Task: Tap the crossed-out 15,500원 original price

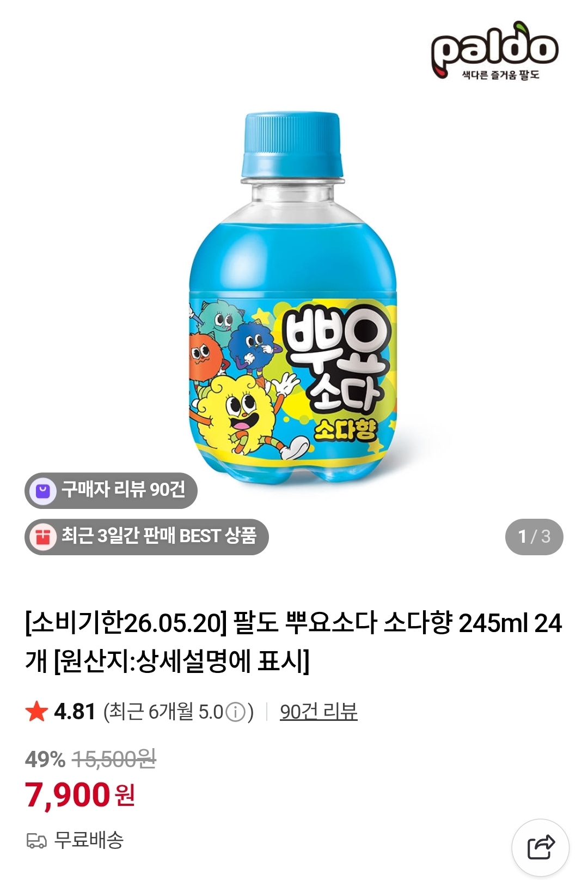Action: click(x=114, y=759)
